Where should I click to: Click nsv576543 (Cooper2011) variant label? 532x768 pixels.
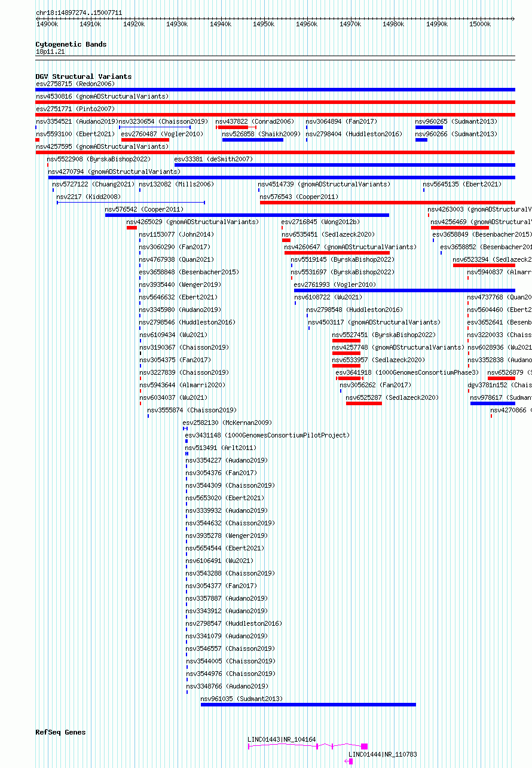pyautogui.click(x=299, y=197)
